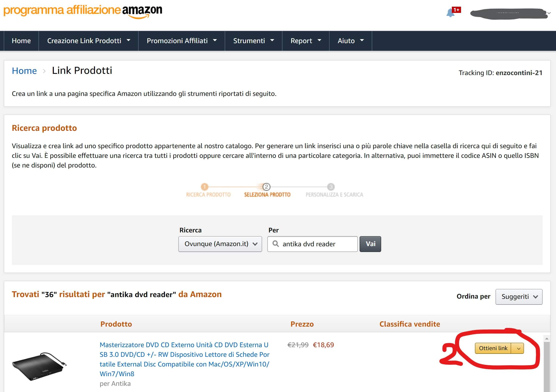This screenshot has width=556, height=392.
Task: Select step 2 Seleziona Prodotto circle
Action: pos(266,187)
